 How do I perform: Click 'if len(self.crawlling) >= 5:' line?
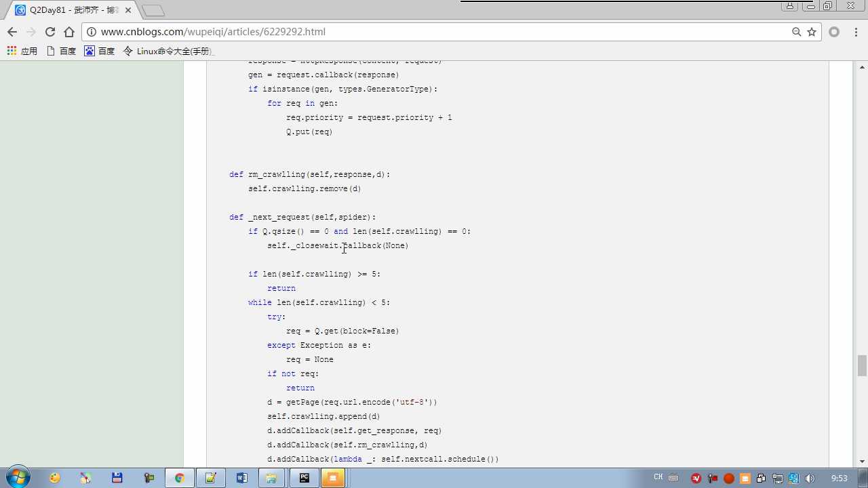point(314,274)
